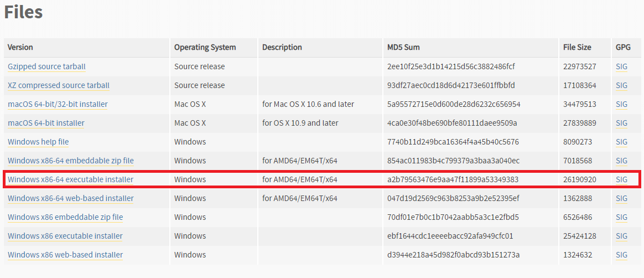644x278 pixels.
Task: Open SIG link for XZ compressed tarball
Action: (621, 85)
